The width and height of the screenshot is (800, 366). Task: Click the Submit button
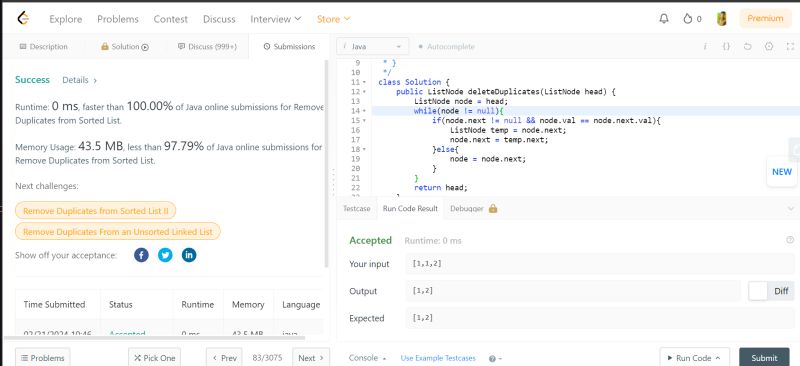[764, 358]
